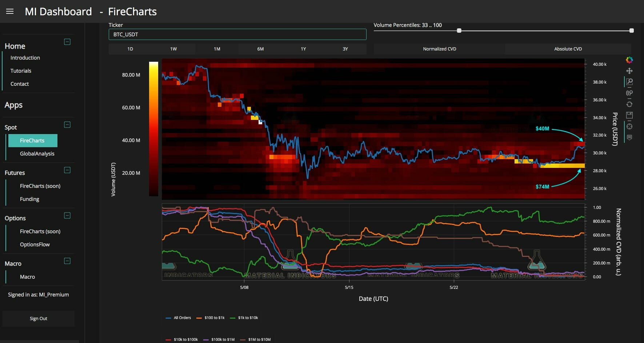Screen dimensions: 644x343
Task: Toggle the All Orders legend line
Action: [x=178, y=318]
